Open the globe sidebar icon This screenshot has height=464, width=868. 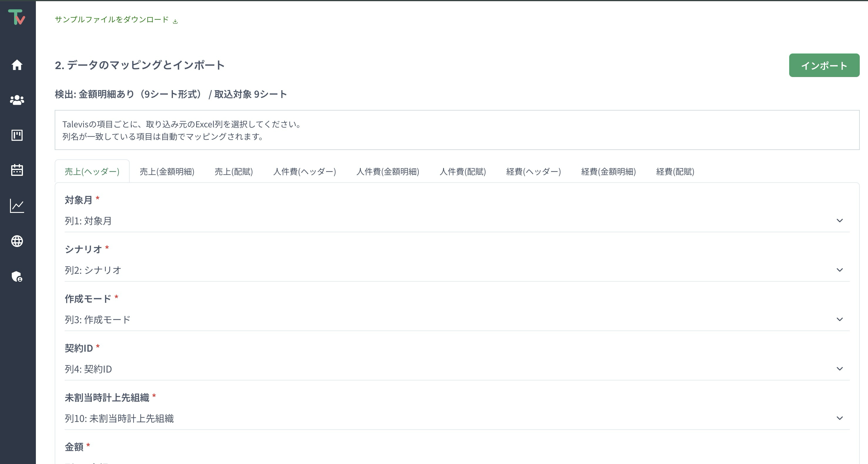(17, 241)
